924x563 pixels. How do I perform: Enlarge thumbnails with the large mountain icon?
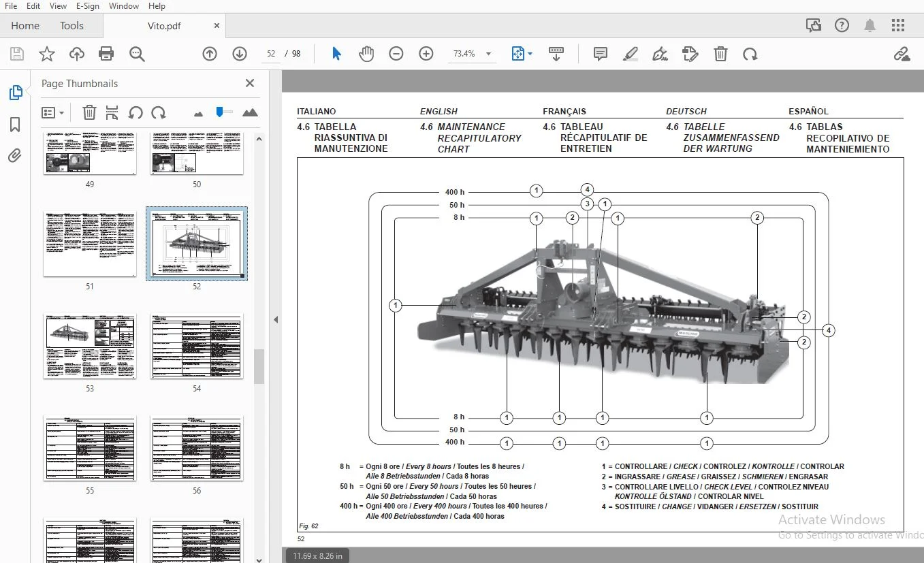250,112
